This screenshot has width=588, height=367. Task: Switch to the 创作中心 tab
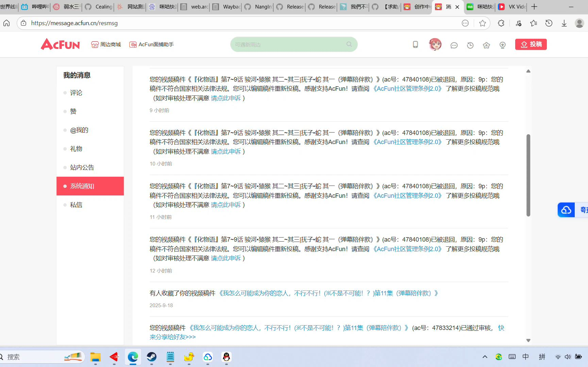pyautogui.click(x=417, y=7)
